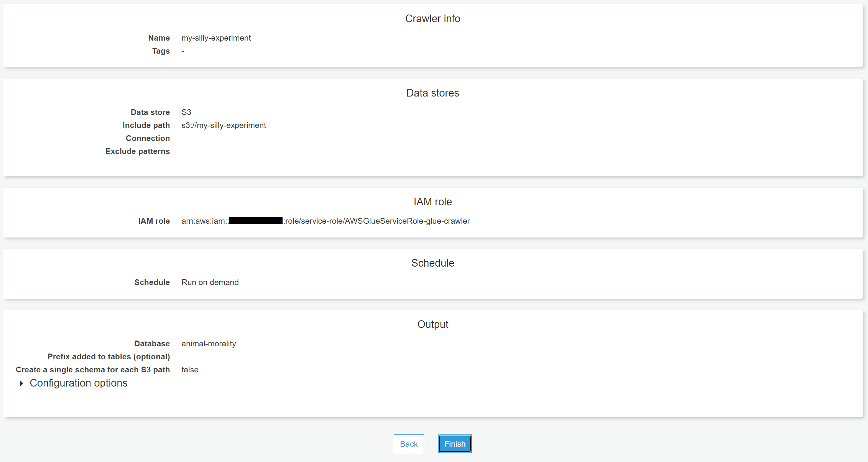Click the Run on demand schedule value
The image size is (868, 462).
[x=210, y=282]
